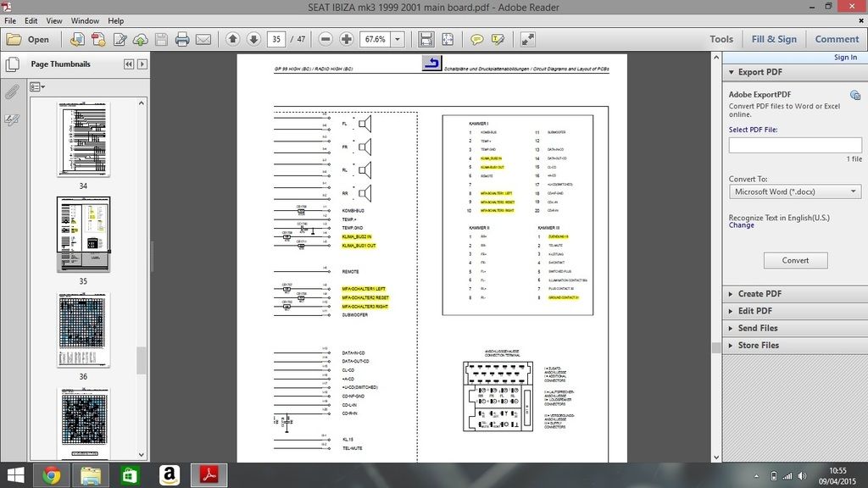Open the Tools pane tab
The height and width of the screenshot is (488, 868).
721,39
